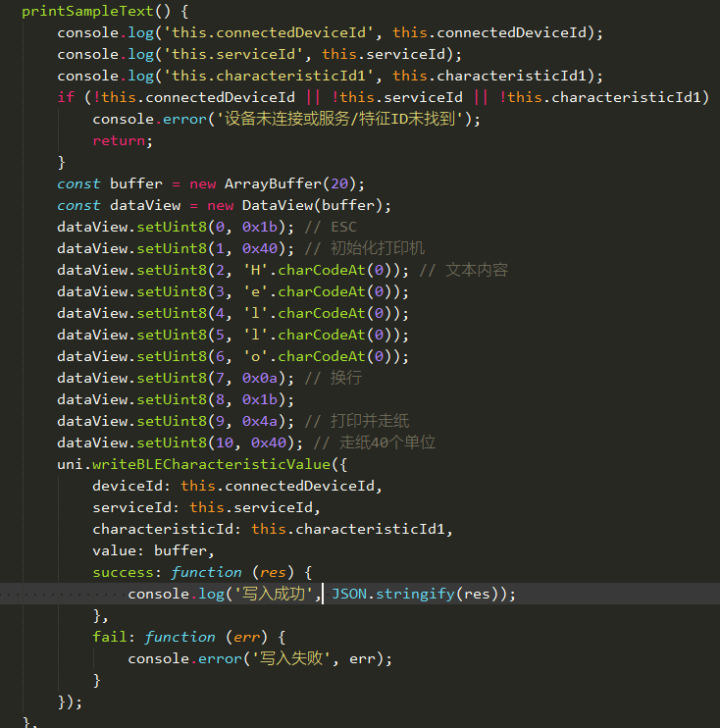Click the 'o' character literal
The height and width of the screenshot is (728, 720).
(255, 356)
